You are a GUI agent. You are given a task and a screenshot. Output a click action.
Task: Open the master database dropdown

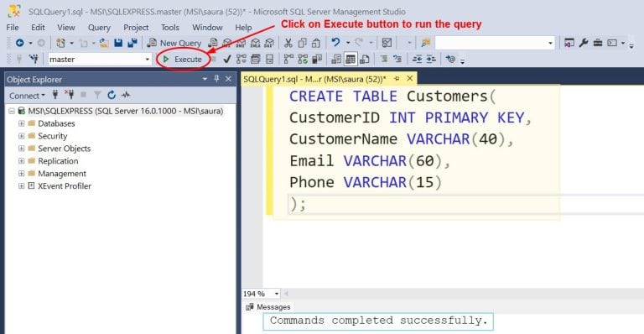tap(148, 60)
